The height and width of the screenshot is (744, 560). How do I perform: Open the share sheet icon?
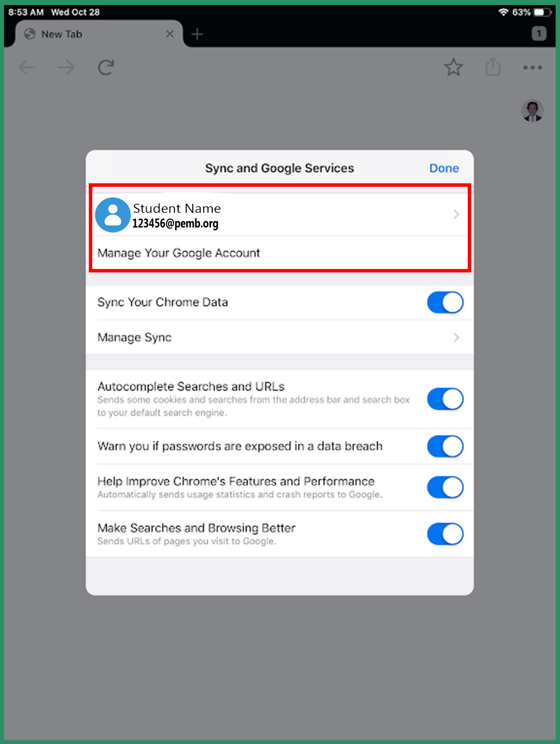point(493,66)
